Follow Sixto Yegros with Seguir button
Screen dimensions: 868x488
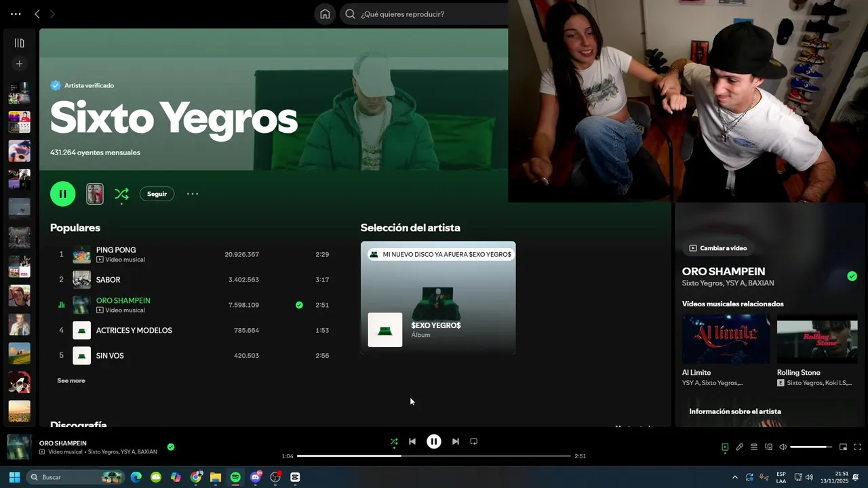pos(157,194)
